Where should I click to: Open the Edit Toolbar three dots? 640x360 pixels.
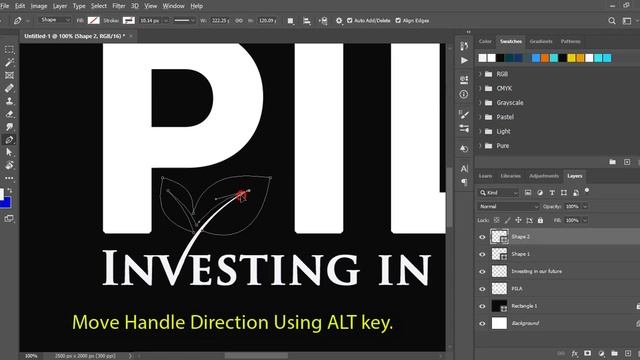[9, 178]
